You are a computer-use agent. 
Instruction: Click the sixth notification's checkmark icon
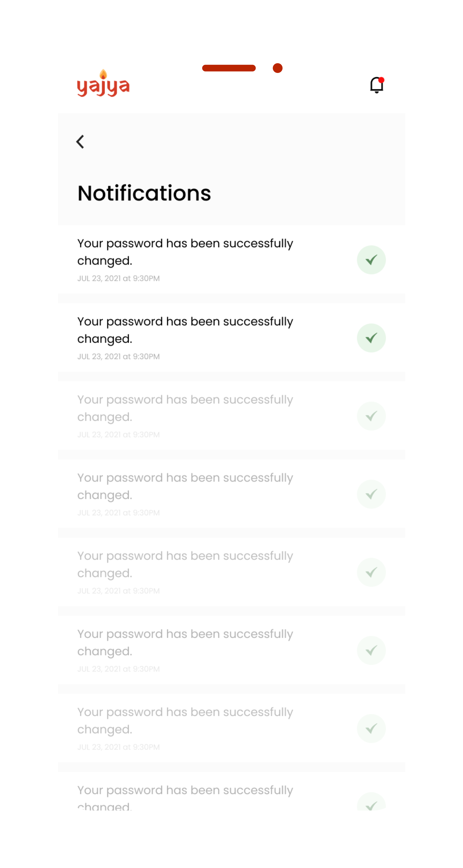[x=371, y=650]
